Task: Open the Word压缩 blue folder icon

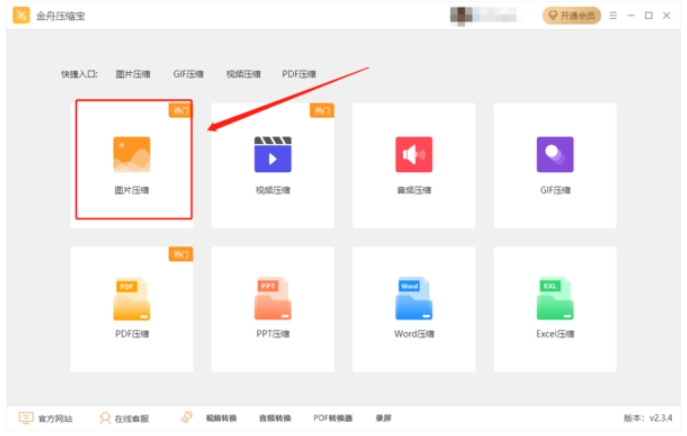Action: [414, 299]
